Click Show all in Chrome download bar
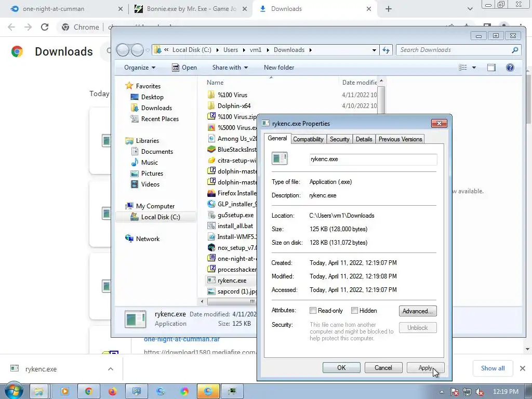This screenshot has width=532, height=399. 493,368
